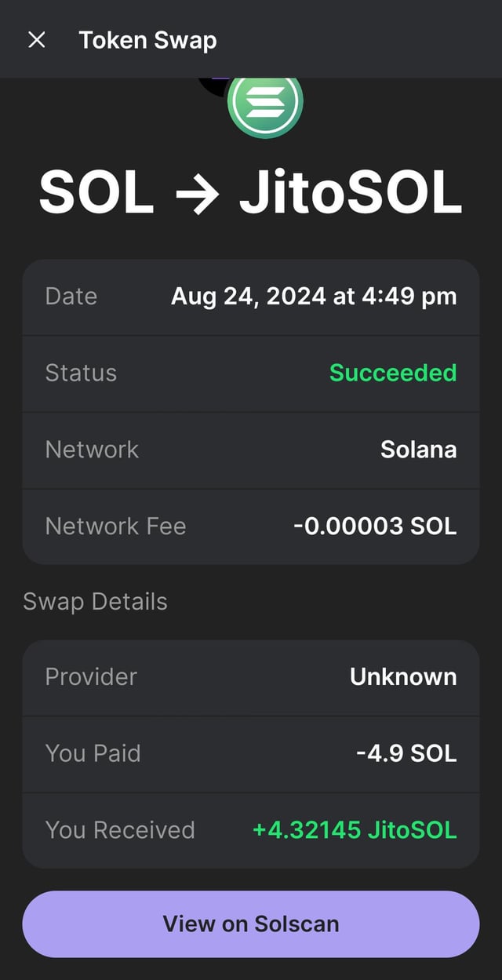Close the Token Swap screen
Viewport: 502px width, 980px height.
37,40
